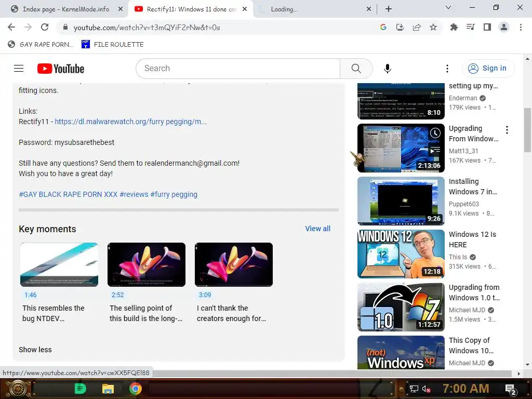Jump to the 1:46 key moment timestamp
This screenshot has width=532, height=399.
point(30,295)
